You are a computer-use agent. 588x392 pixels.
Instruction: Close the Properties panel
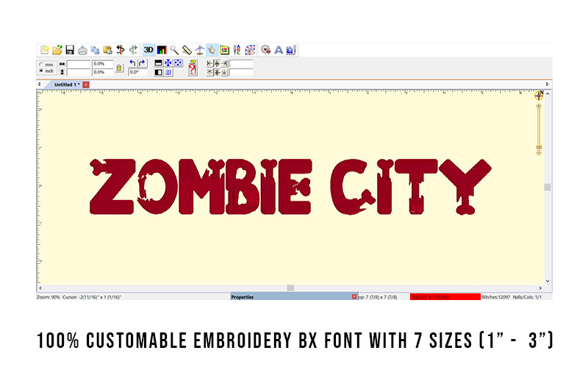[354, 296]
